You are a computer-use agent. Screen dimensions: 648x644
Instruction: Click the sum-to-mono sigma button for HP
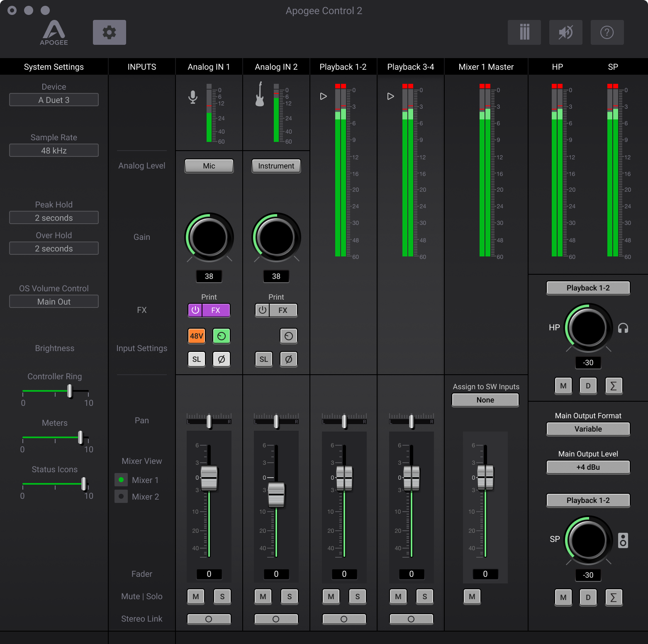pos(614,386)
